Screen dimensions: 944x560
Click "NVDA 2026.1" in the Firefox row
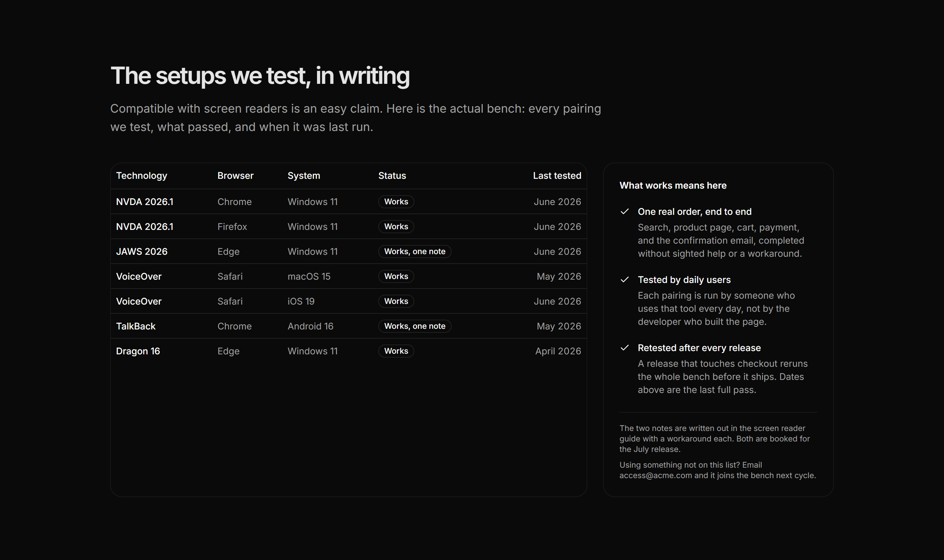click(x=145, y=227)
